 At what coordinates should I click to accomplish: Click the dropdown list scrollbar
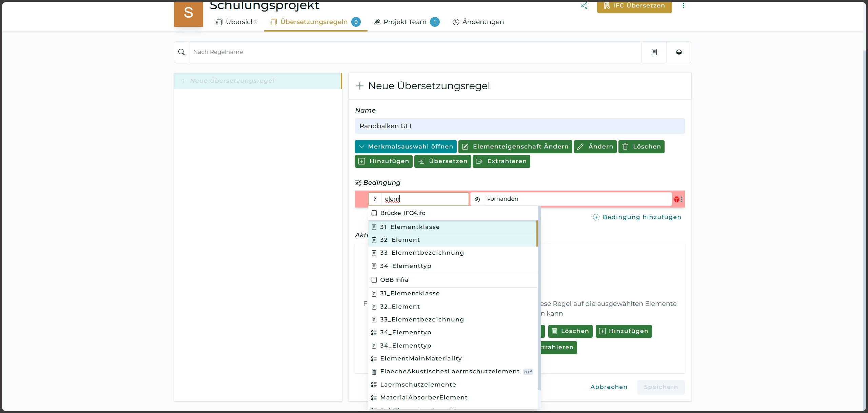pos(539,298)
